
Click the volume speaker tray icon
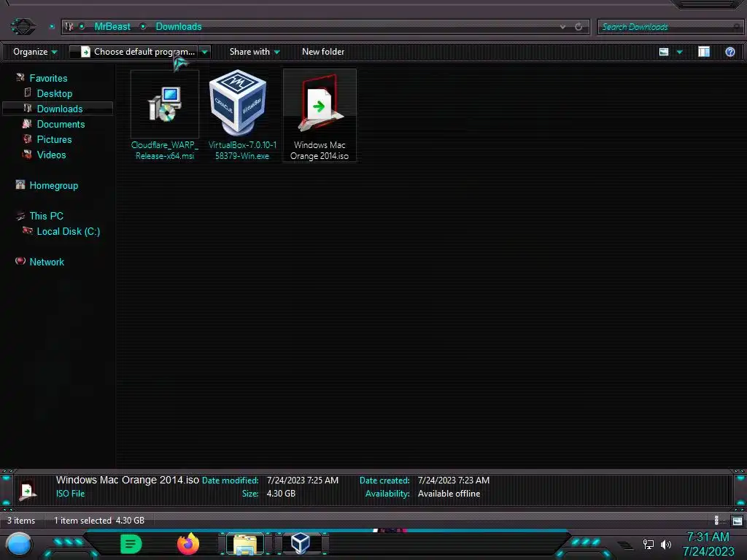click(x=665, y=544)
